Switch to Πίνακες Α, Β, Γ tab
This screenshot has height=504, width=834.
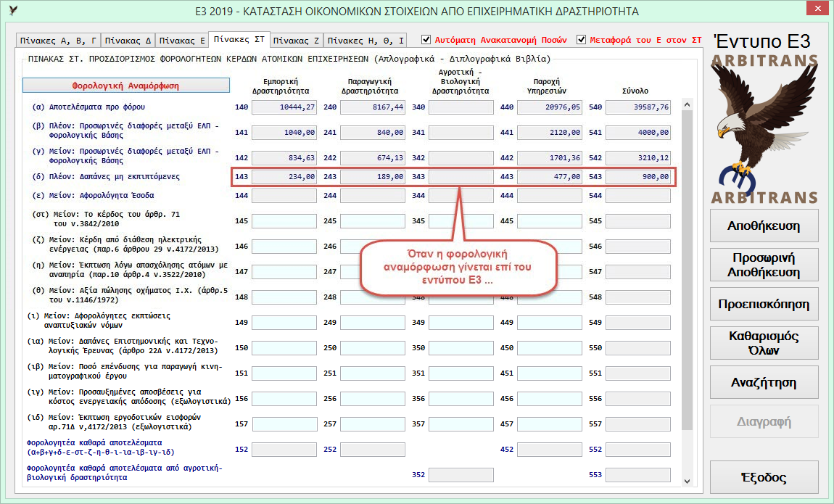coord(58,41)
